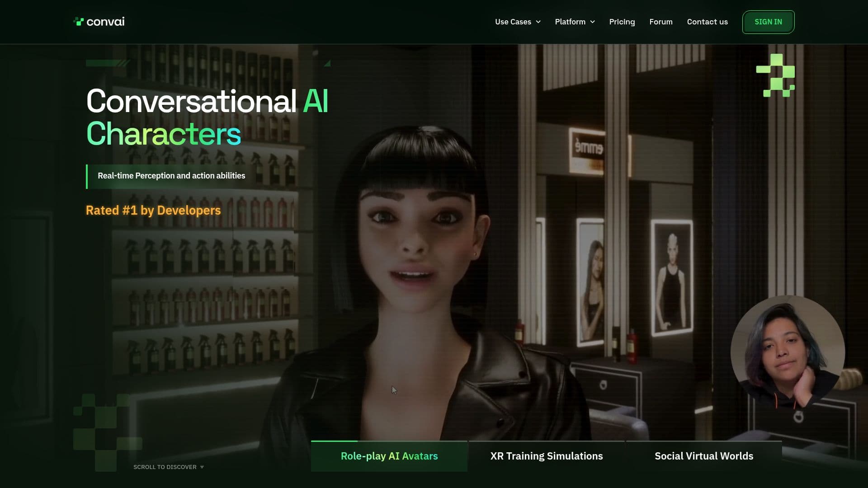Click the Rated #1 by Developers text
This screenshot has width=868, height=488.
pos(153,211)
